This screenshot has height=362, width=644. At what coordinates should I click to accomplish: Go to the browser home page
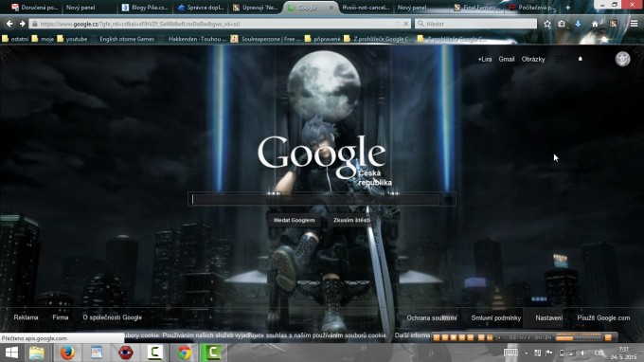[595, 24]
